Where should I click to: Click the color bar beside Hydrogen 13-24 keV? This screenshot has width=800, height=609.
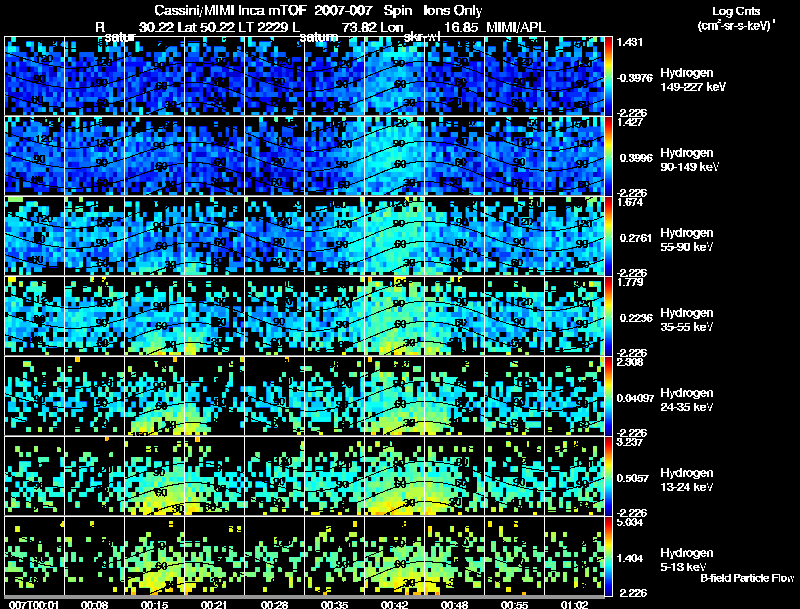tap(608, 476)
